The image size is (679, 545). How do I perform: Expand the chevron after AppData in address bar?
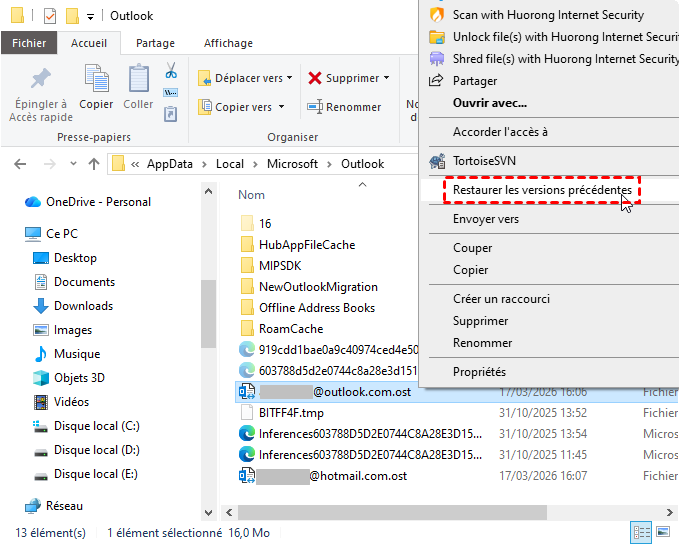pyautogui.click(x=204, y=164)
